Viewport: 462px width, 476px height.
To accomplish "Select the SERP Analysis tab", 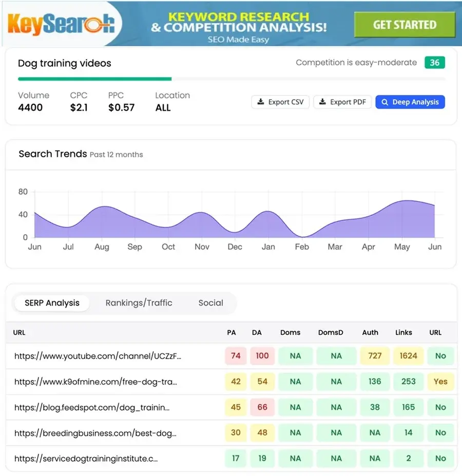I will pyautogui.click(x=52, y=303).
